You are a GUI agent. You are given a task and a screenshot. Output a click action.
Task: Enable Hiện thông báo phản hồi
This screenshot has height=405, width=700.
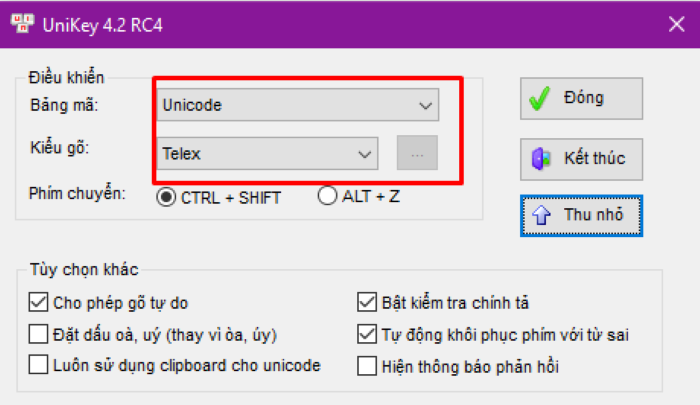click(367, 366)
